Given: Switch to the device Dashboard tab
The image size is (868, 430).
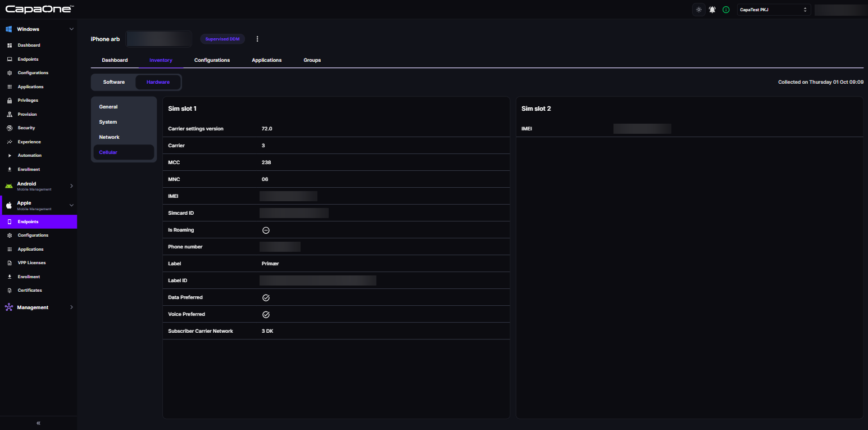Looking at the screenshot, I should (x=115, y=60).
